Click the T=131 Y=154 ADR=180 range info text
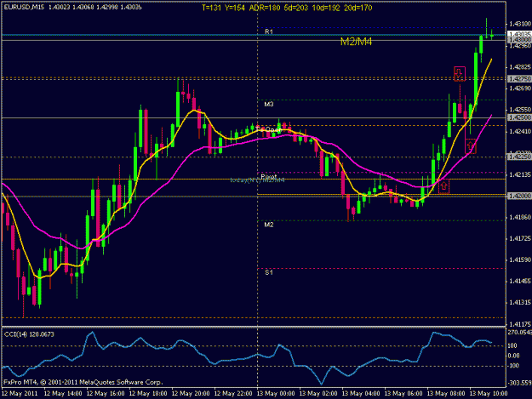Image resolution: width=532 pixels, height=399 pixels. point(287,8)
